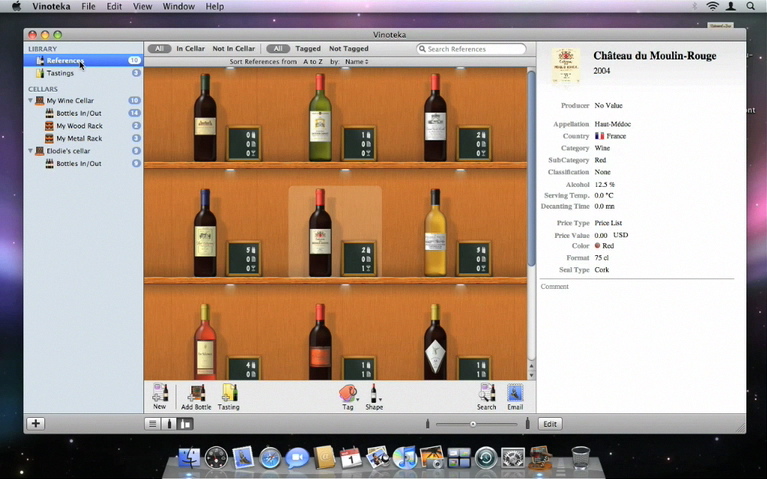
Task: Open iCal in the Dock
Action: click(350, 459)
